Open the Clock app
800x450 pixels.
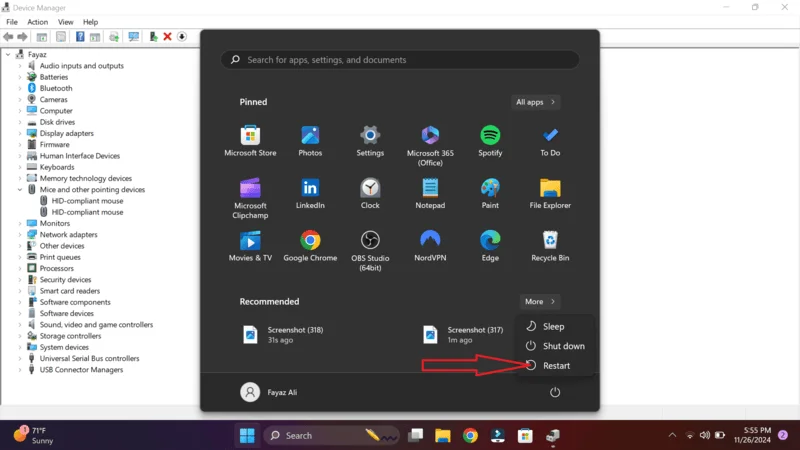(x=370, y=193)
